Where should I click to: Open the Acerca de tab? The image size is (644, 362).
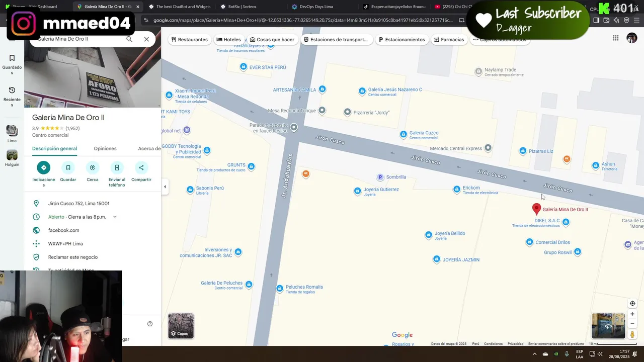(x=149, y=148)
